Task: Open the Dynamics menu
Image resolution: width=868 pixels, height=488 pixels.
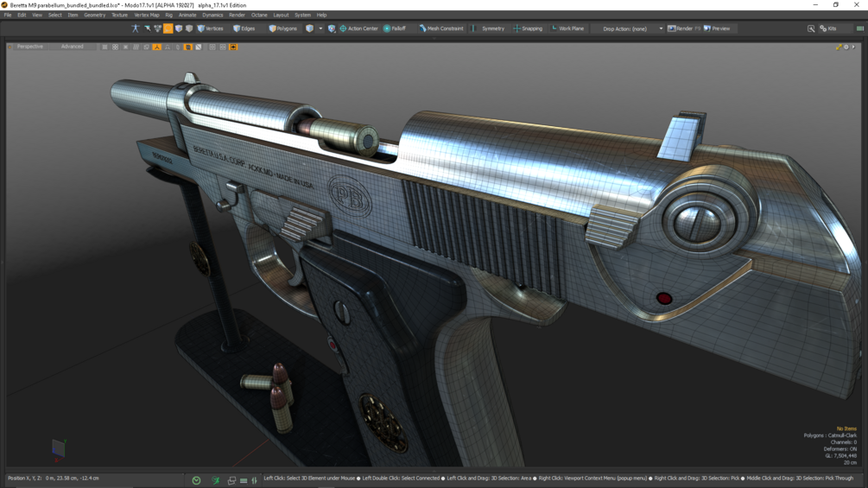Action: pyautogui.click(x=212, y=15)
